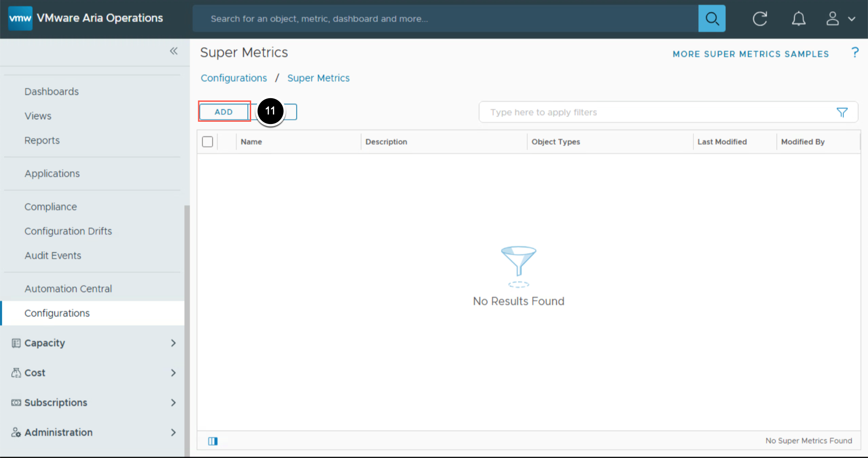Open Applications in the sidebar
Image resolution: width=868 pixels, height=458 pixels.
[x=52, y=173]
